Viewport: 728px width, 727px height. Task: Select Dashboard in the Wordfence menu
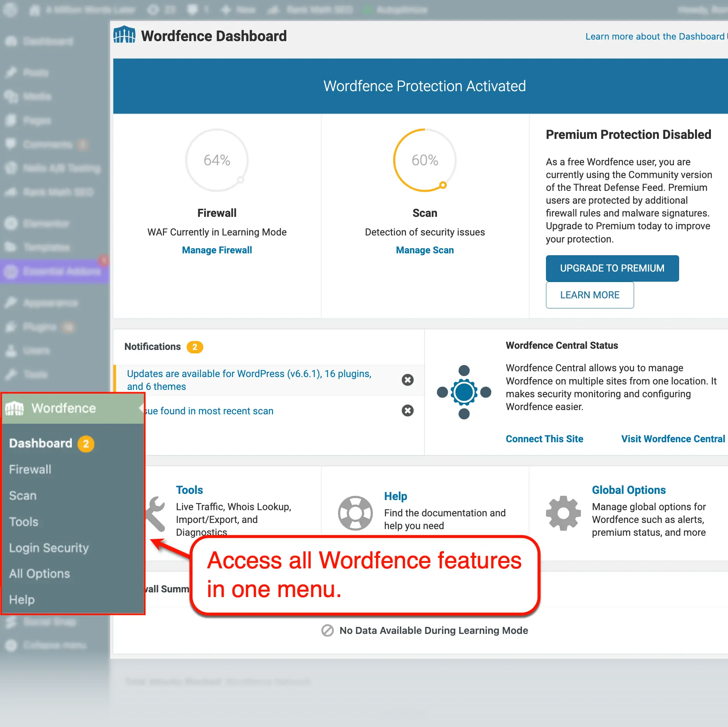[40, 443]
